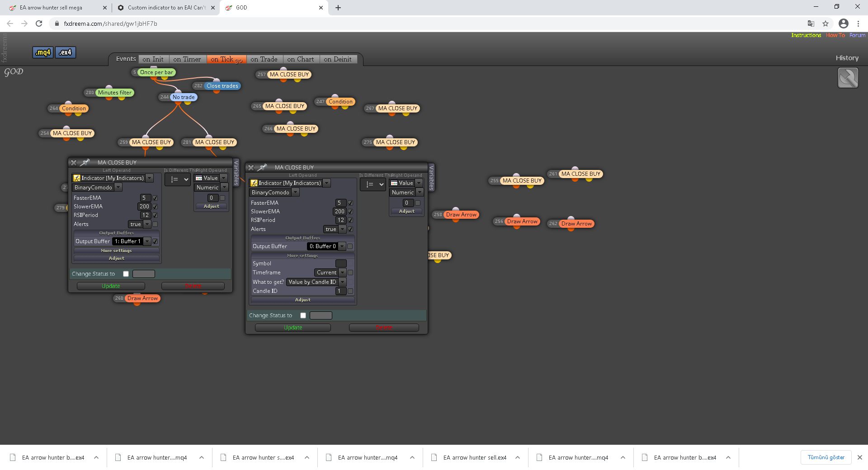Toggle RSIPeriod checkbox in right panel

tap(350, 220)
